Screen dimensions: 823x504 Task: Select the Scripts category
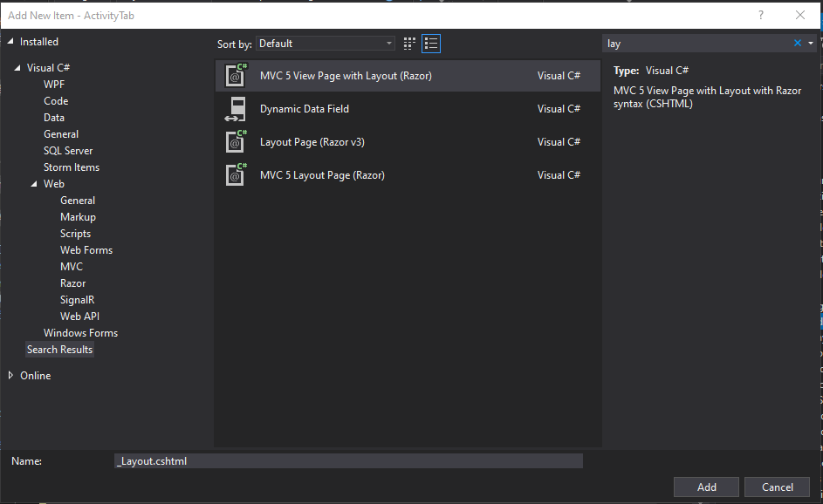coord(76,234)
